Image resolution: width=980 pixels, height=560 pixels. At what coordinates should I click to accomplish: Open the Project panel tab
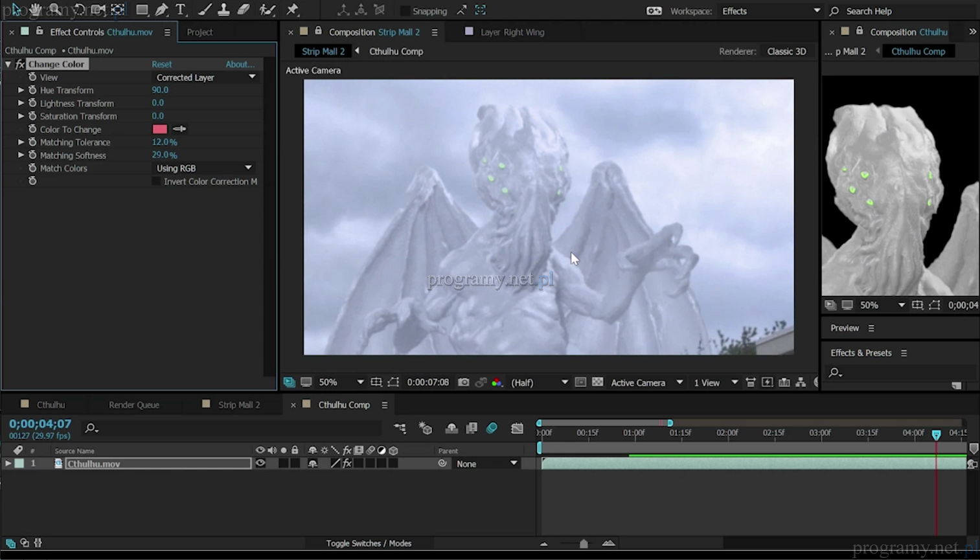click(199, 32)
